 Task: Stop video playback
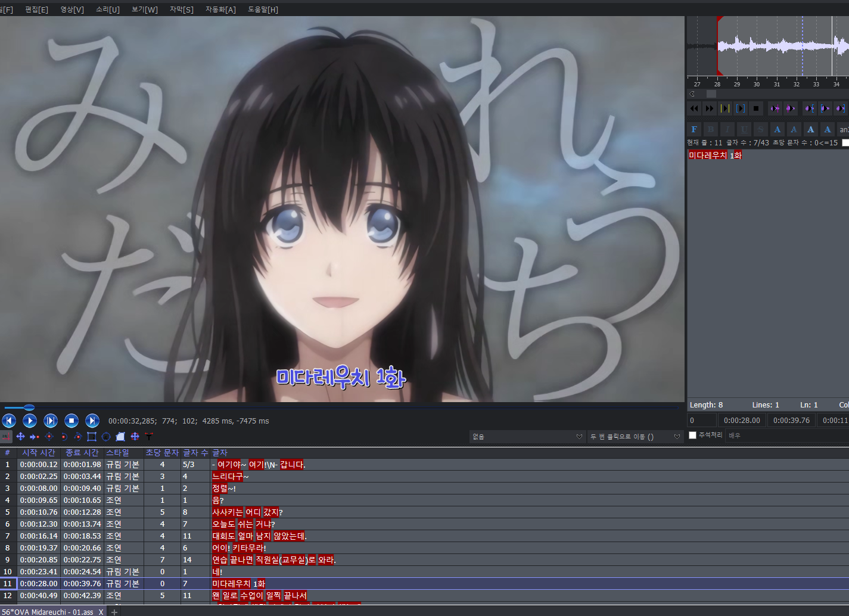tap(71, 421)
